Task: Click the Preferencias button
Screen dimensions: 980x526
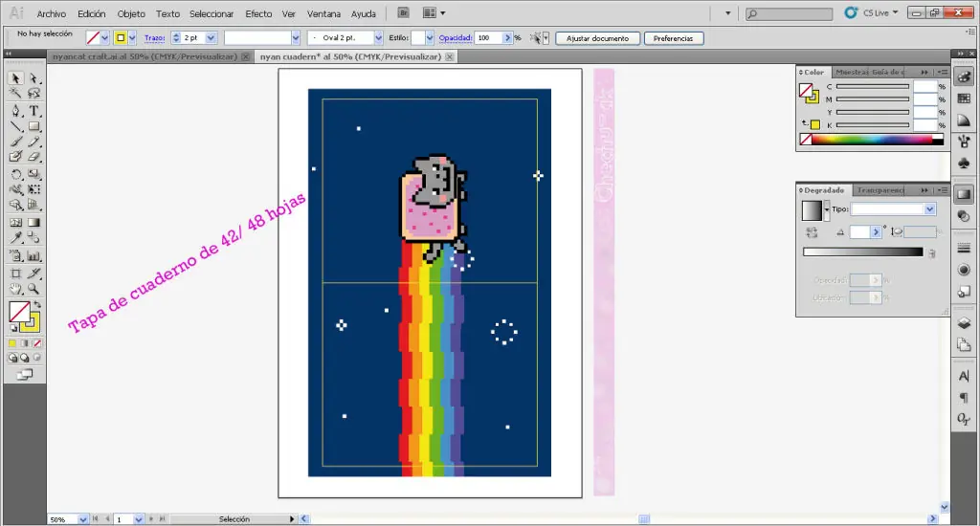Action: pyautogui.click(x=673, y=38)
